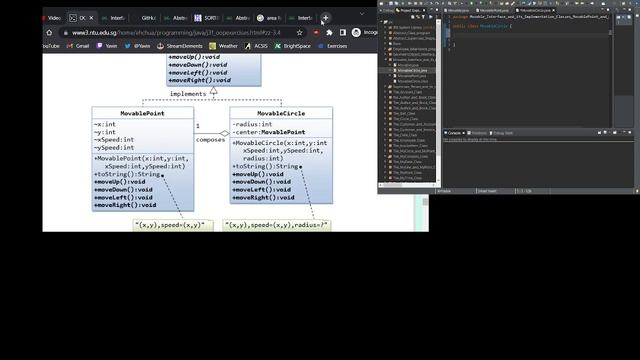Toggle Link with Editor in Project Explorer

tap(418, 17)
